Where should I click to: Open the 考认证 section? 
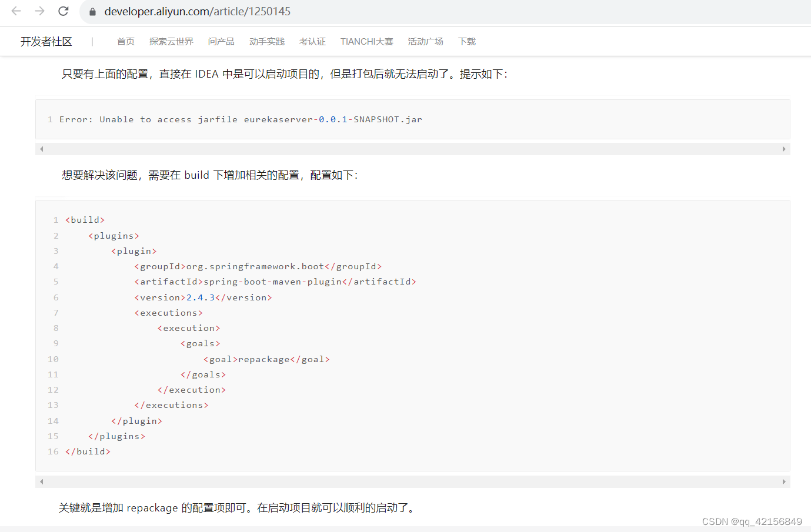pos(312,41)
